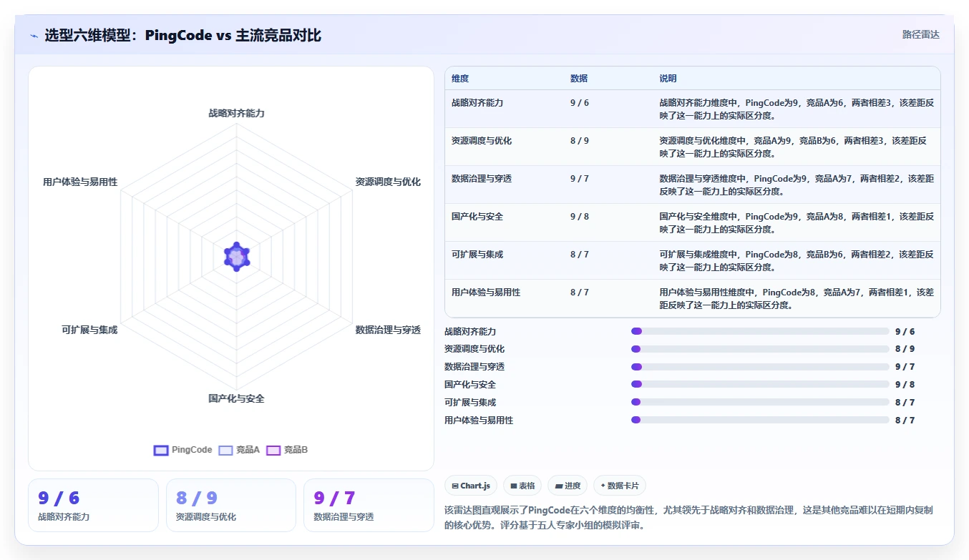Click the 表格 tag
This screenshot has height=560, width=969.
pos(522,486)
